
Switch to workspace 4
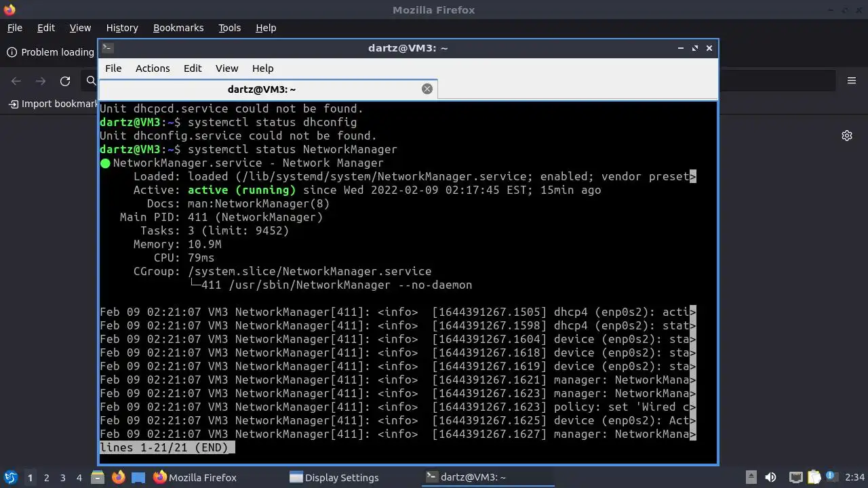point(79,478)
